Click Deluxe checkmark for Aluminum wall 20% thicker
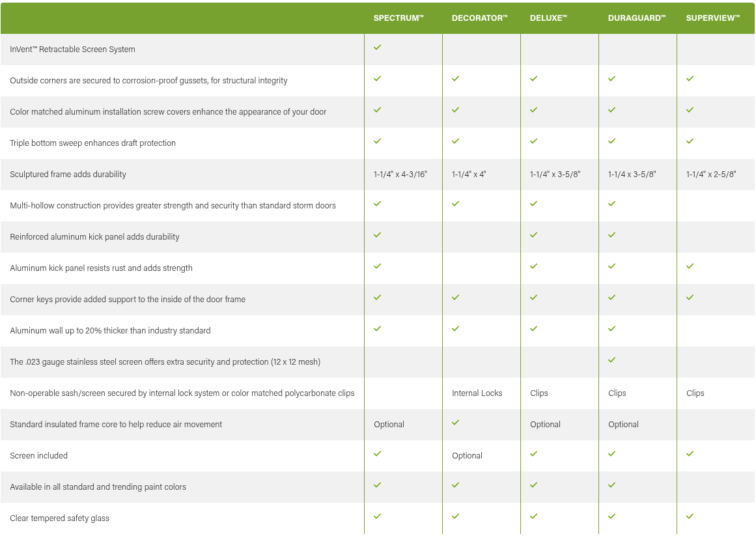756x536 pixels. (x=534, y=329)
